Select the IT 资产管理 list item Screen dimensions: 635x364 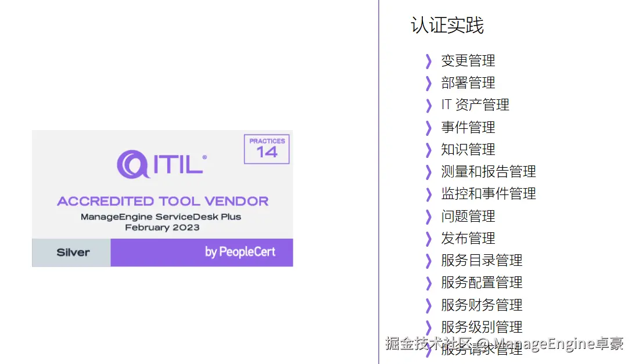click(x=475, y=105)
